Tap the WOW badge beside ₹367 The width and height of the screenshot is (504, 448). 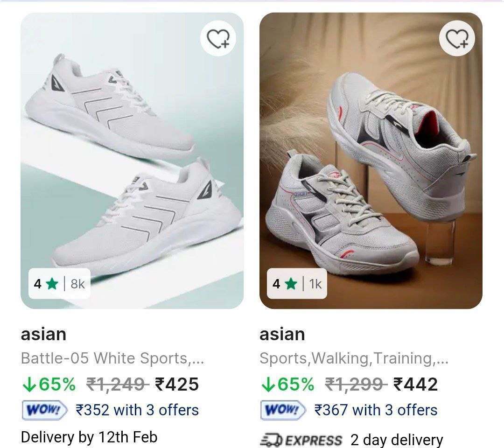[283, 410]
